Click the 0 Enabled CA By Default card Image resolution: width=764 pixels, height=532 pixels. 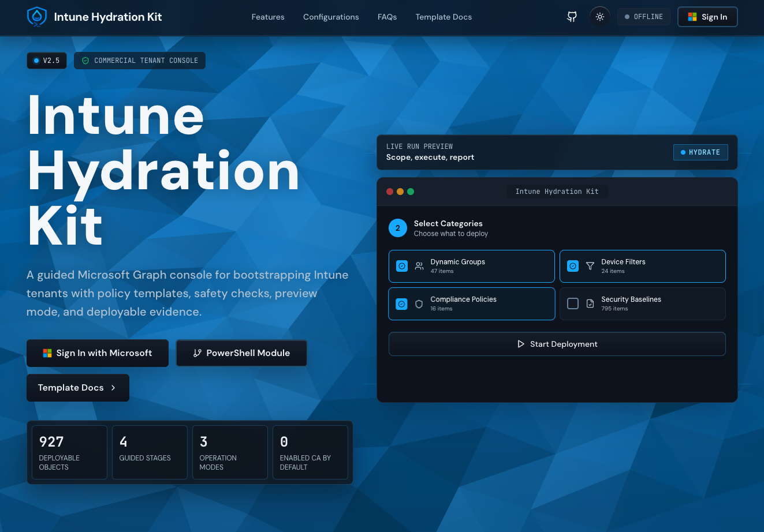pos(310,452)
